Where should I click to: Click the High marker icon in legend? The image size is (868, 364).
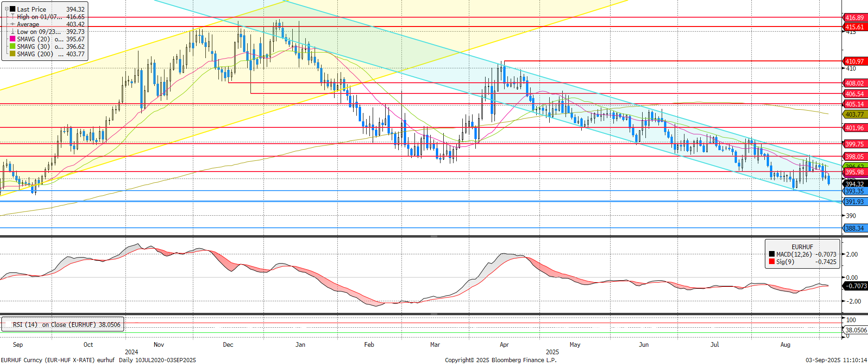point(13,17)
